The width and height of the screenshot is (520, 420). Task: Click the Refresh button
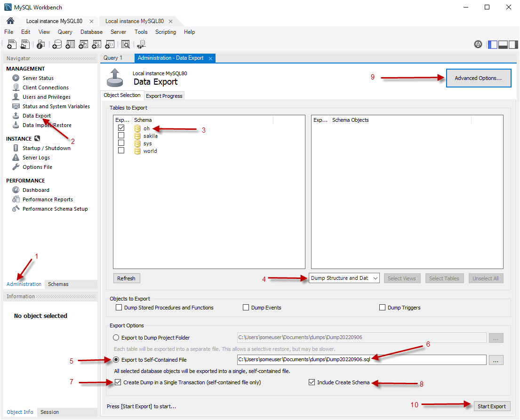coord(126,278)
